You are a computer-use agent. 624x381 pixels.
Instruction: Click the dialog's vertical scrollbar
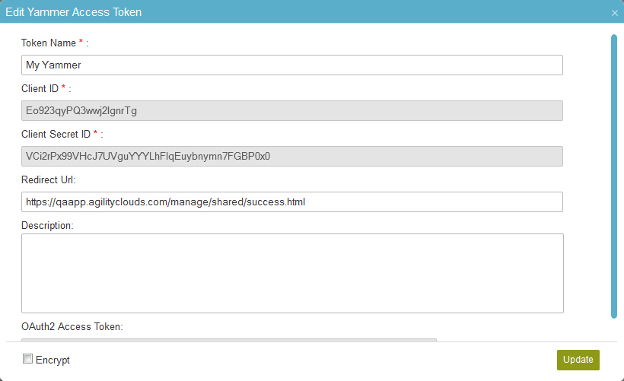click(x=614, y=176)
